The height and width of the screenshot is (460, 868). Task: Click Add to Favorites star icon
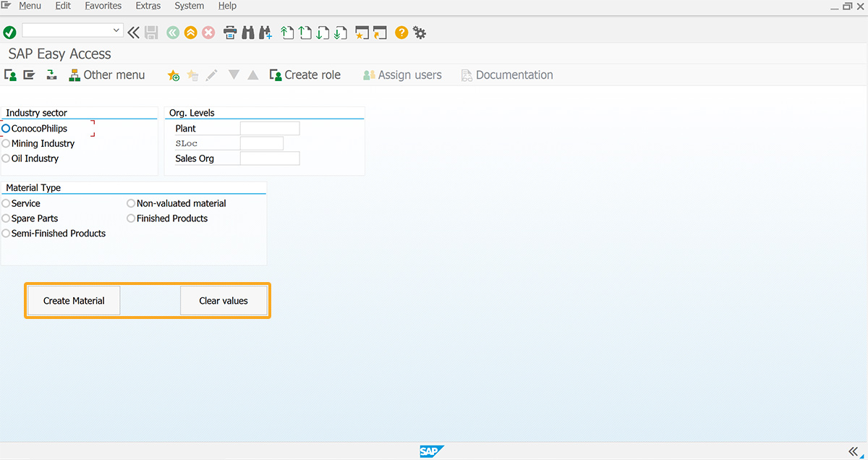(174, 75)
